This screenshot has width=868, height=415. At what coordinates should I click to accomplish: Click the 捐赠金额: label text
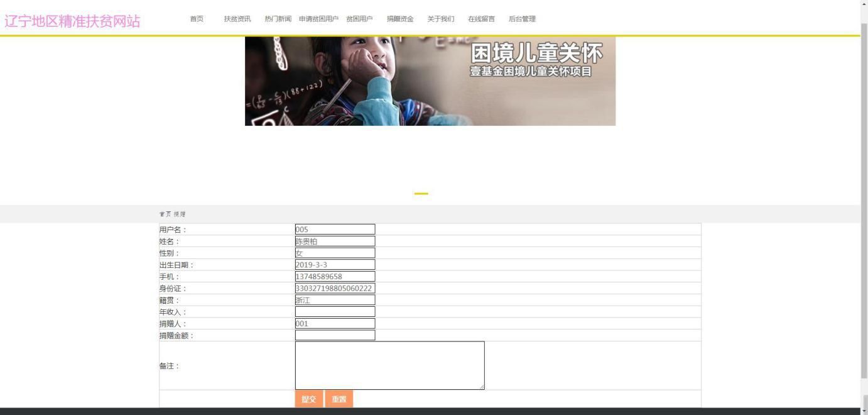(x=176, y=336)
